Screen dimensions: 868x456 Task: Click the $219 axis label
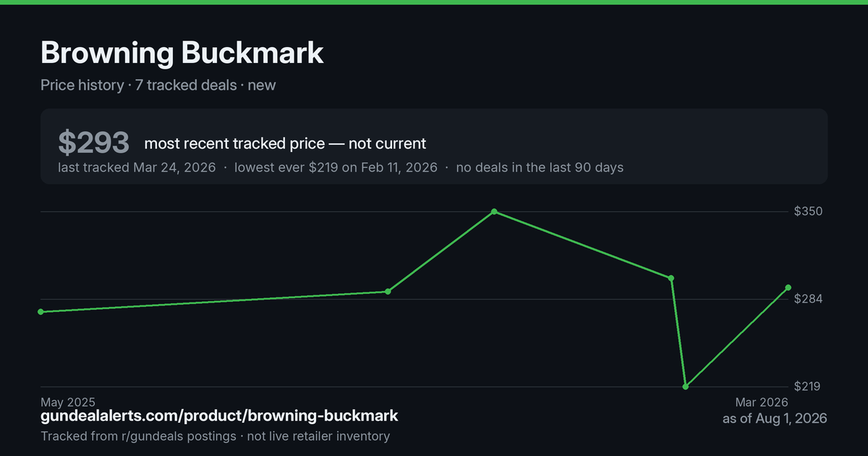808,387
